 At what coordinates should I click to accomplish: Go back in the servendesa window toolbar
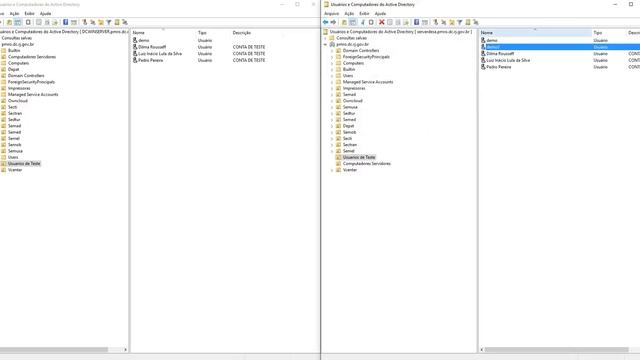click(x=325, y=22)
